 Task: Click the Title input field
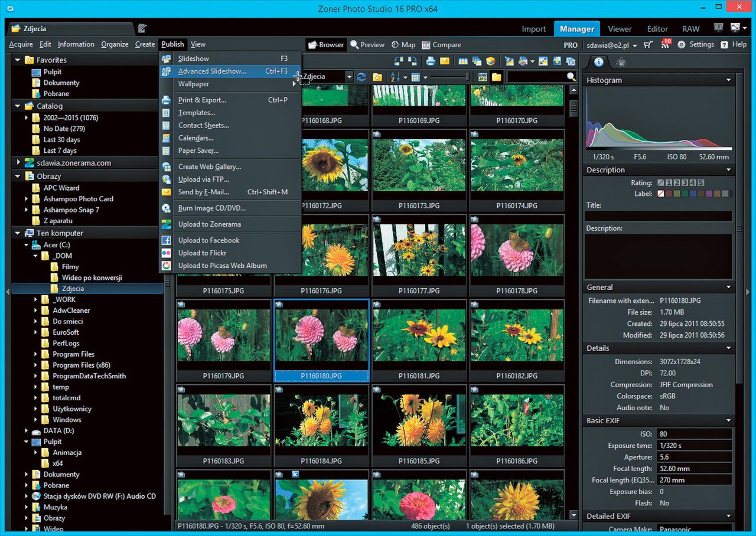pos(659,217)
